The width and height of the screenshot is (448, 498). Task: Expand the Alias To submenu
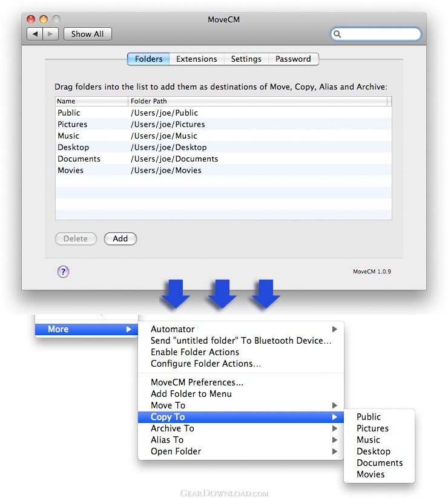tap(241, 439)
